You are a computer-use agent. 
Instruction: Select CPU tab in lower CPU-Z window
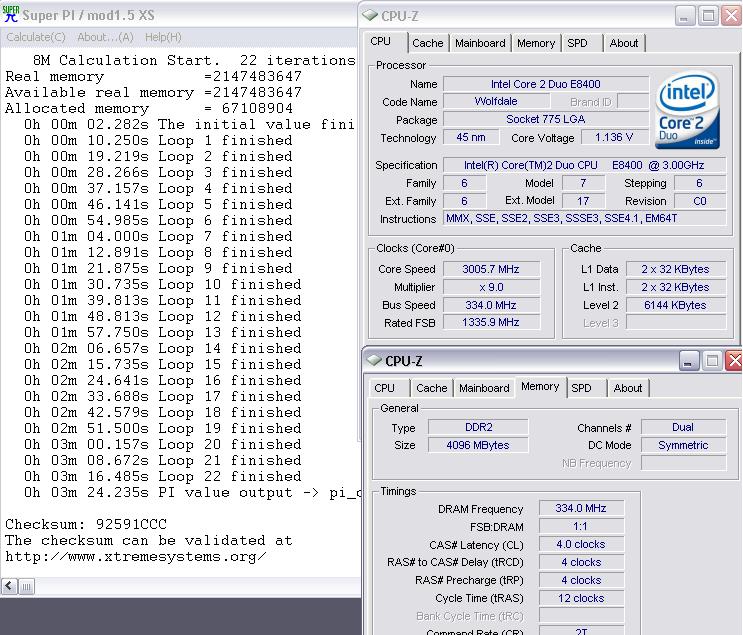(384, 388)
